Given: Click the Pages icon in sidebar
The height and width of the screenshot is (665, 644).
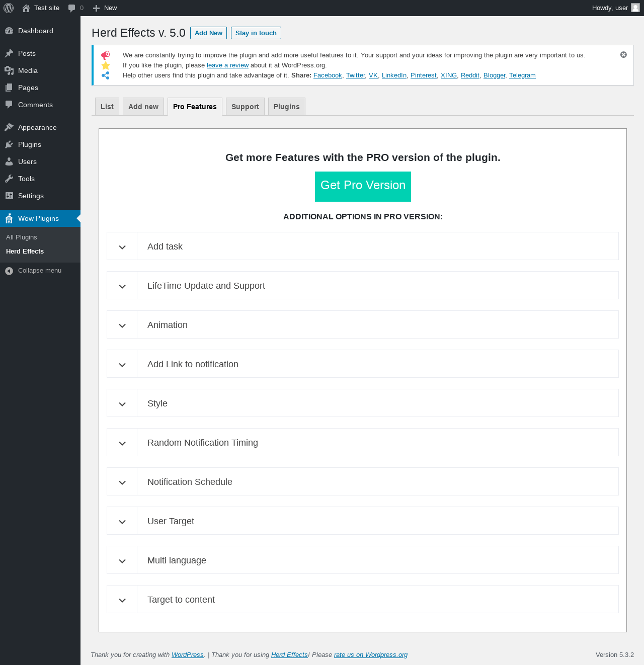Looking at the screenshot, I should [x=9, y=88].
